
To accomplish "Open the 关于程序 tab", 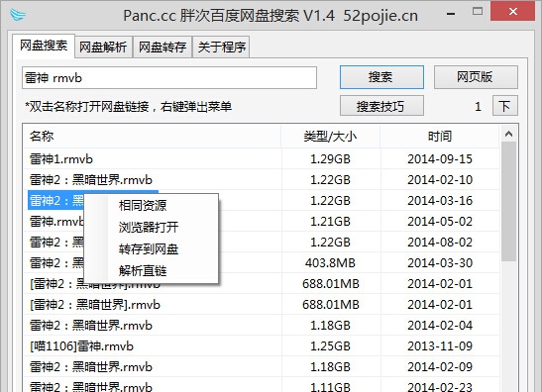I will [x=222, y=47].
